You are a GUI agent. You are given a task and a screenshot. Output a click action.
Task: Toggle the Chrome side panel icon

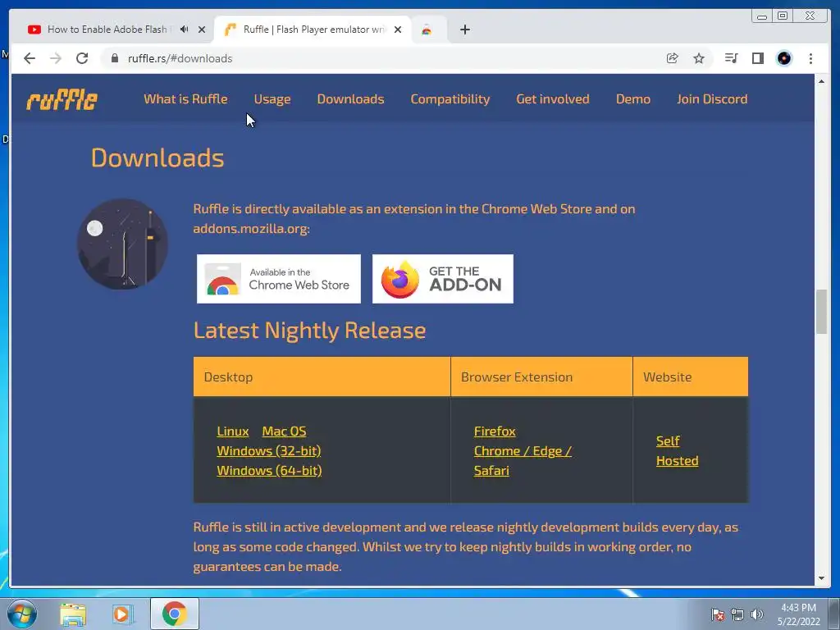pyautogui.click(x=757, y=58)
